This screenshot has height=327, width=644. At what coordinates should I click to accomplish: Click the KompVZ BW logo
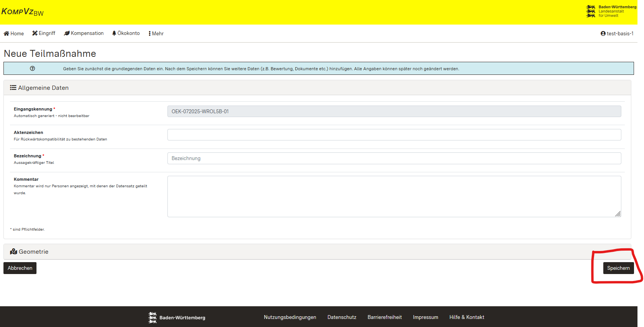pyautogui.click(x=22, y=12)
